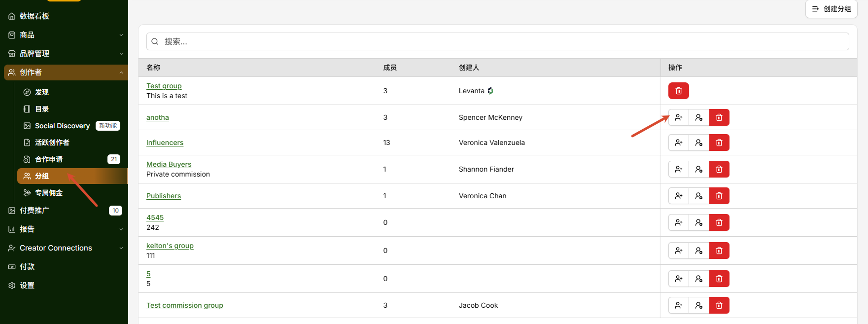The width and height of the screenshot is (868, 324).
Task: Delete the Publishers group
Action: pyautogui.click(x=719, y=196)
